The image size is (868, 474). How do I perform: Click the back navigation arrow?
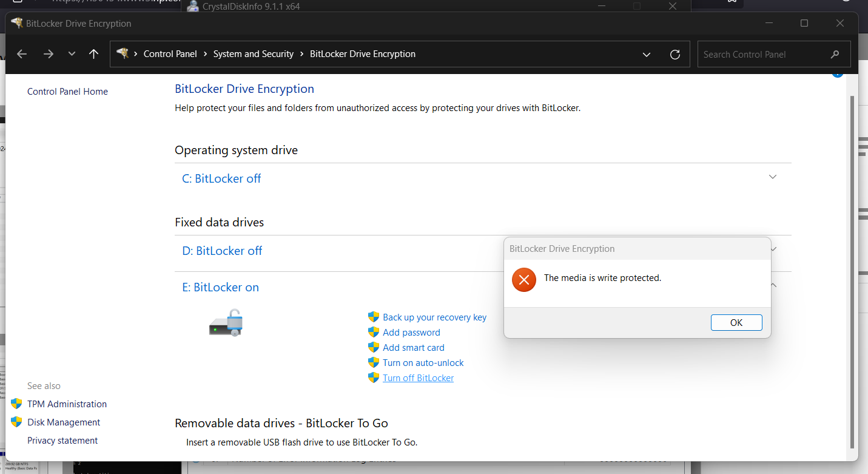21,54
